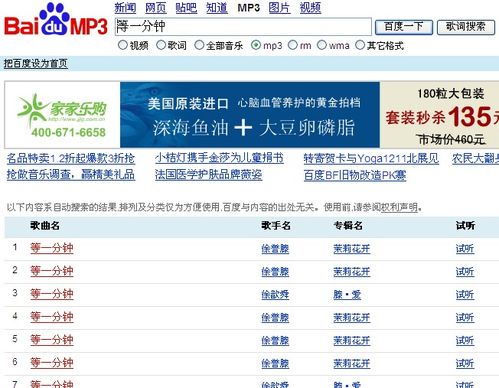Click the 百度一下 search button
Screen dimensions: 499x388
pyautogui.click(x=404, y=27)
